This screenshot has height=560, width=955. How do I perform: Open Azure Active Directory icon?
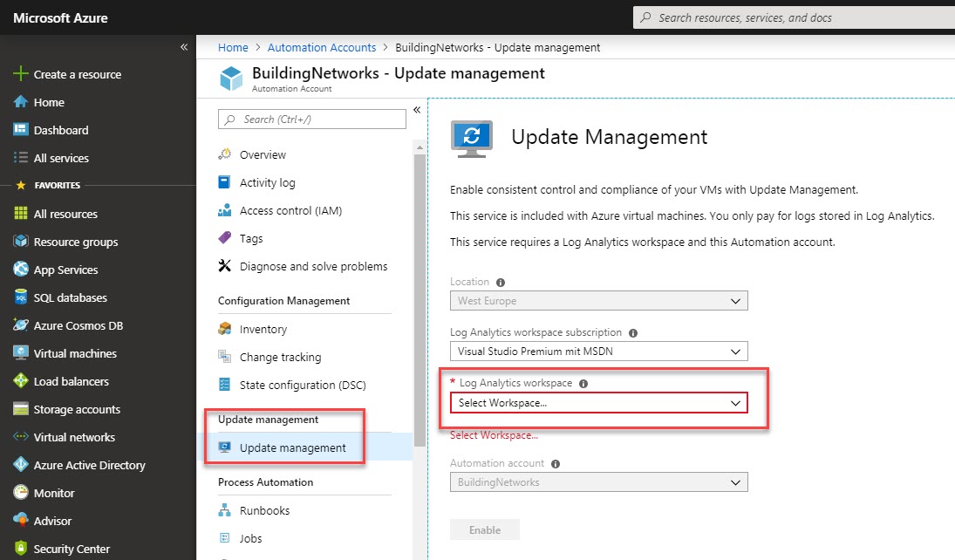[21, 464]
